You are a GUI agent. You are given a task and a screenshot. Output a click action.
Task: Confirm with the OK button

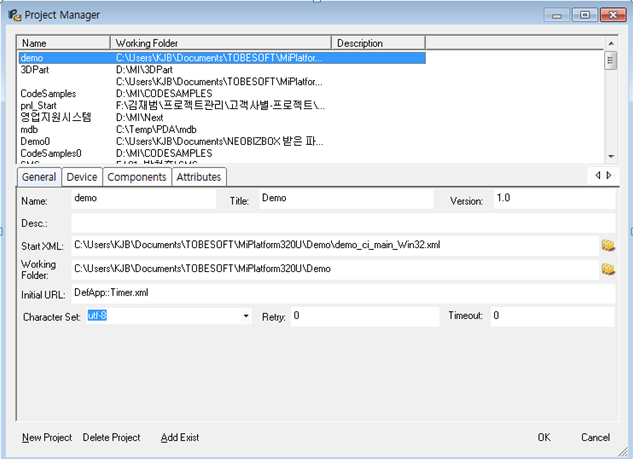click(x=543, y=438)
